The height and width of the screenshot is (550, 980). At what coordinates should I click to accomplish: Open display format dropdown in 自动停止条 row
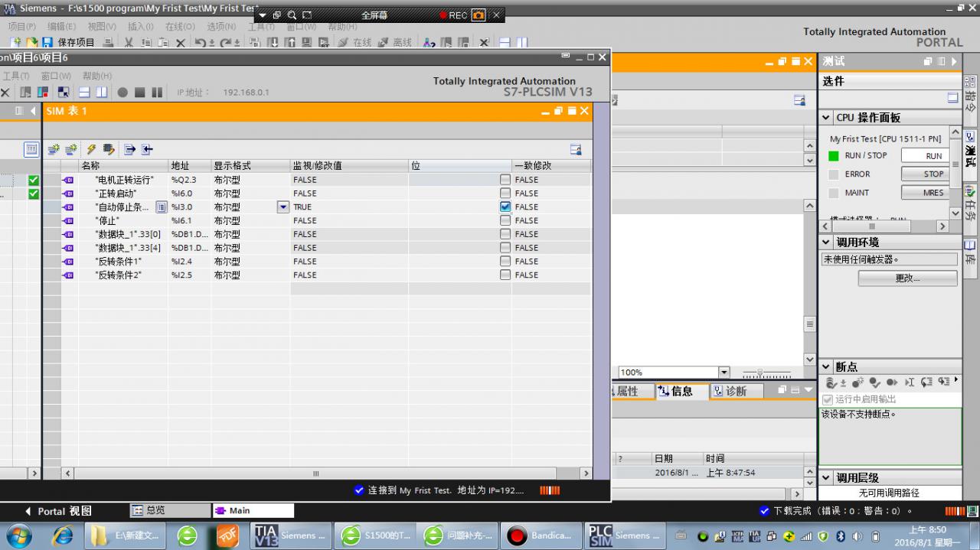(283, 207)
